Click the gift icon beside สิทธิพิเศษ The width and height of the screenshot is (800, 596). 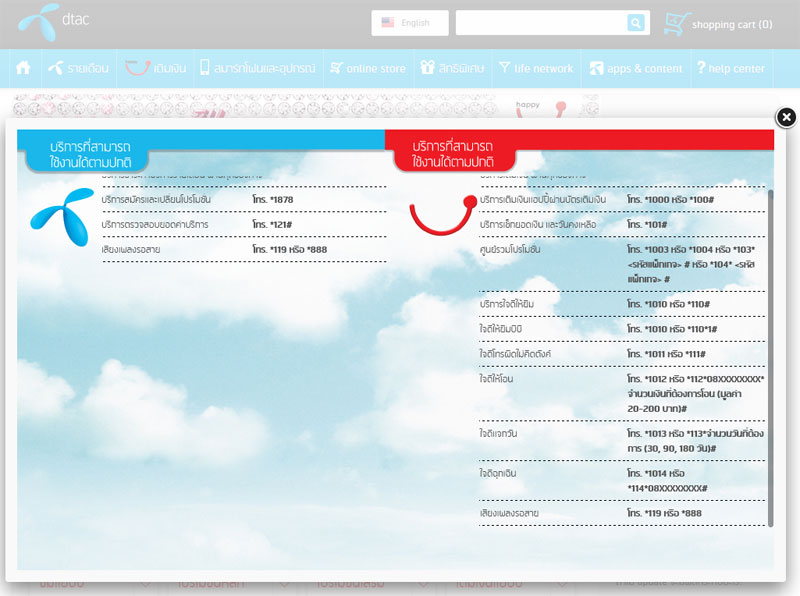point(427,67)
